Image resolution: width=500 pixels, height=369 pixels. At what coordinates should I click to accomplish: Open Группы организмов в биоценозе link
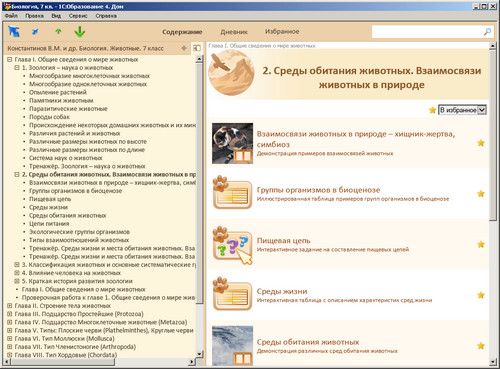pos(318,190)
